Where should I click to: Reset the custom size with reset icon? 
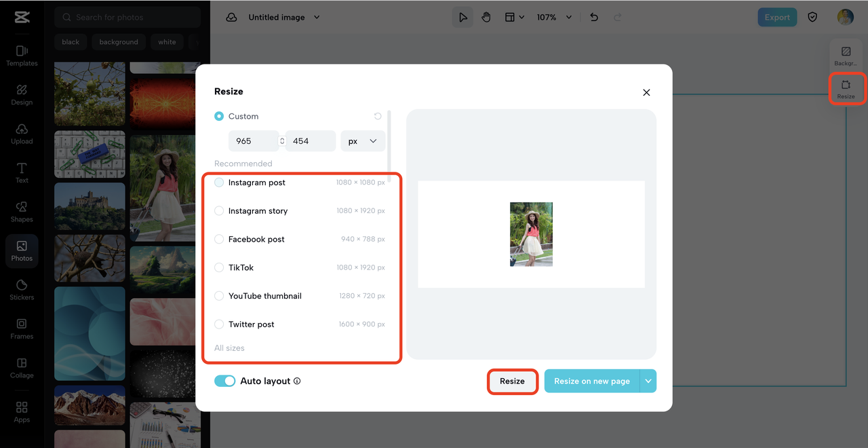tap(378, 116)
